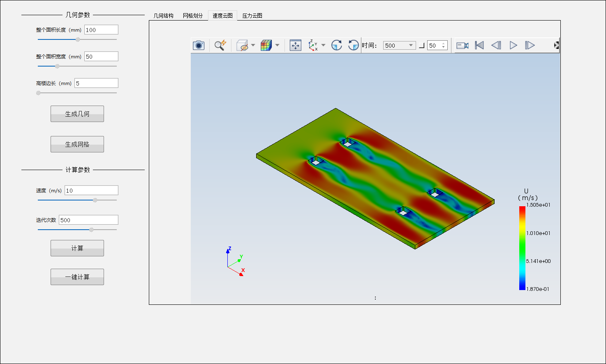
Task: Click legend value 1.870e-01
Action: 538,289
